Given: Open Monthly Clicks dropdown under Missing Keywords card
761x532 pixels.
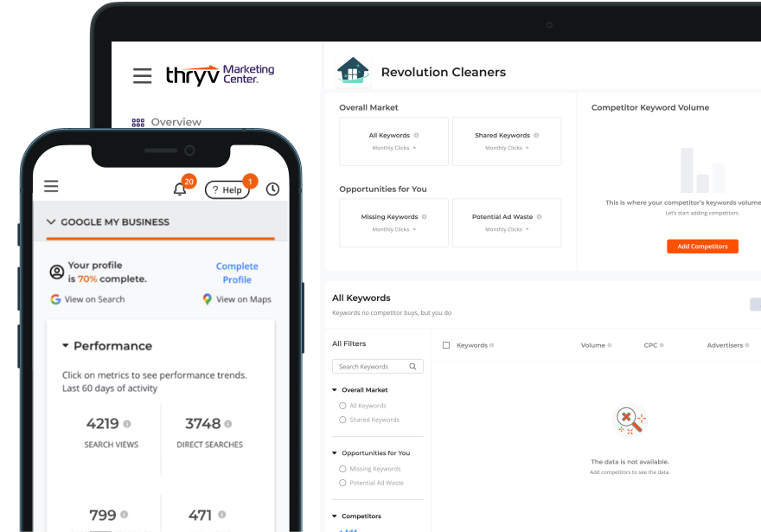Looking at the screenshot, I should click(394, 229).
